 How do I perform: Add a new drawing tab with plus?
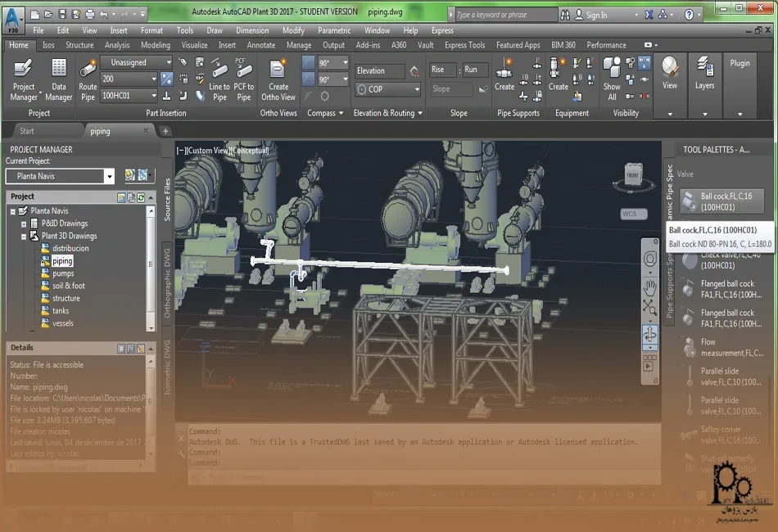(x=165, y=132)
